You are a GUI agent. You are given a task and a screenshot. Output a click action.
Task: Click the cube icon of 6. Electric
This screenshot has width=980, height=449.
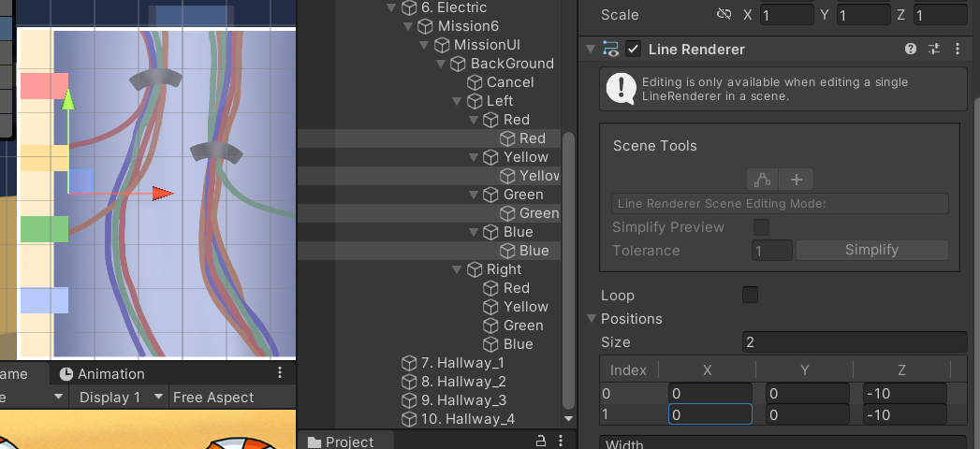409,7
